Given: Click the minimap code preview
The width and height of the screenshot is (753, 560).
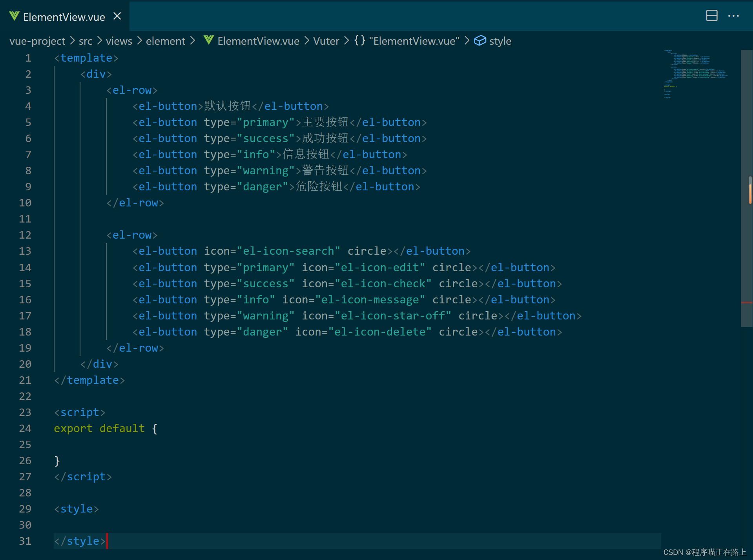Looking at the screenshot, I should click(x=695, y=74).
